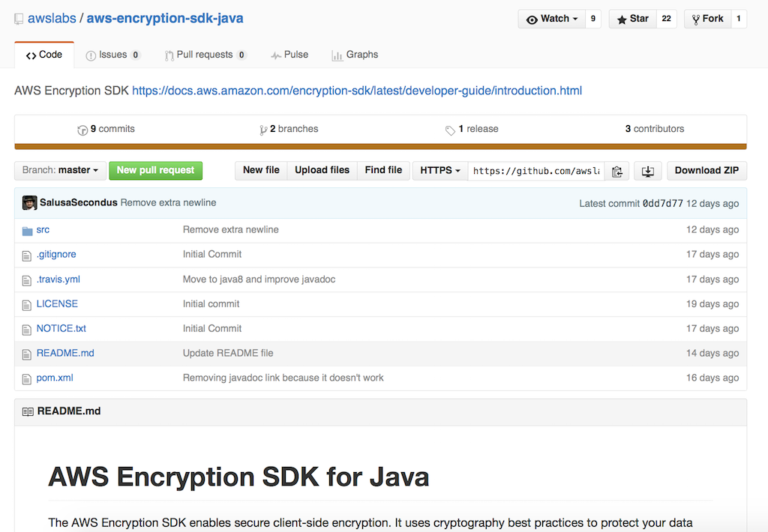
Task: Copy clone URL with clipboard icon
Action: [617, 171]
